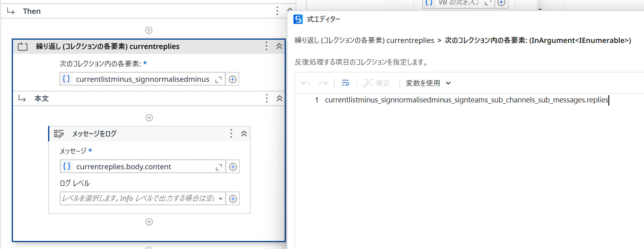Click the For Each activity loop icon
This screenshot has height=249, width=644.
pyautogui.click(x=23, y=47)
